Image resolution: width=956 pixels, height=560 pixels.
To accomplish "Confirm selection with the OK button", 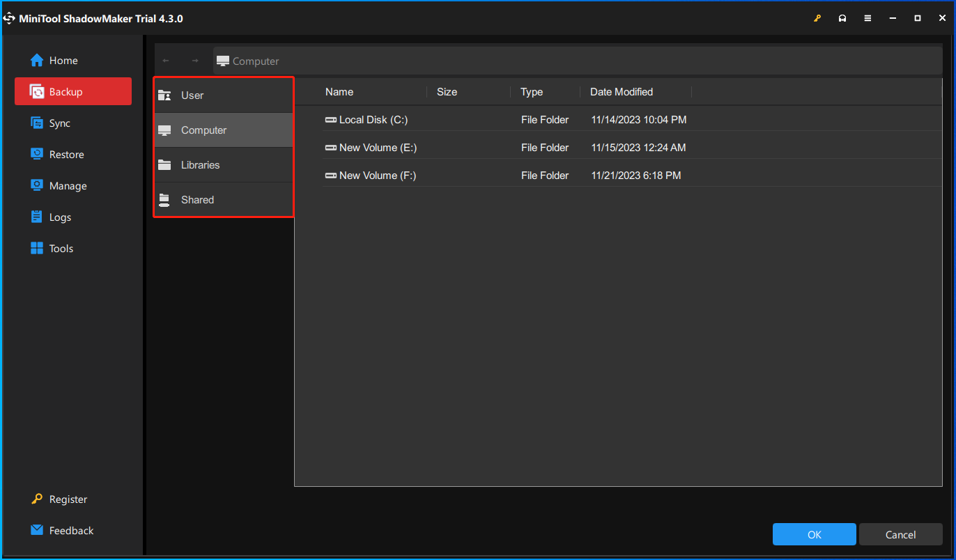I will pyautogui.click(x=814, y=534).
